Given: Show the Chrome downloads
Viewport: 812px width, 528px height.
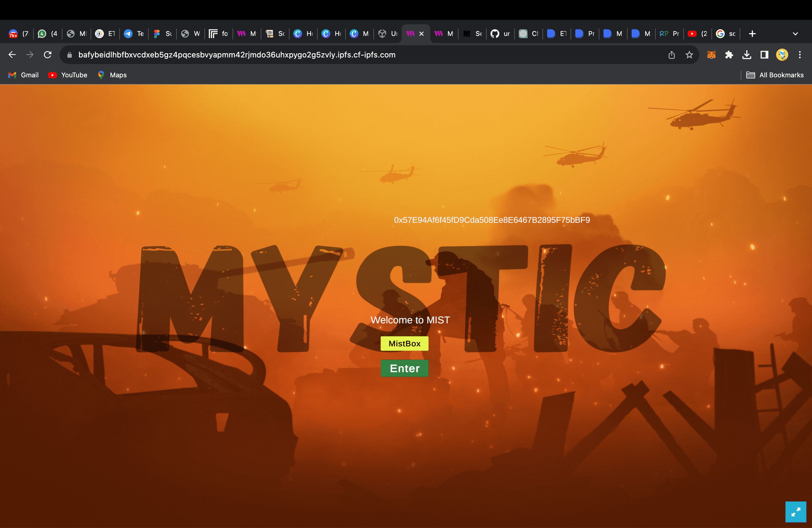Looking at the screenshot, I should click(x=747, y=55).
